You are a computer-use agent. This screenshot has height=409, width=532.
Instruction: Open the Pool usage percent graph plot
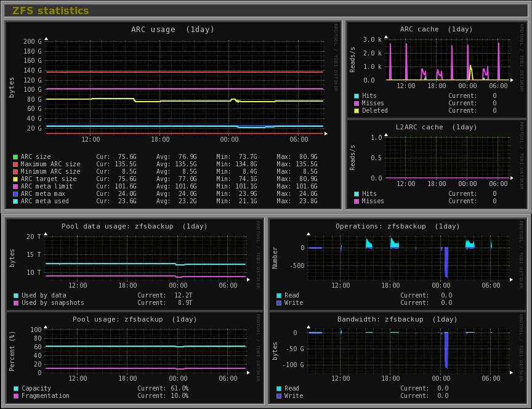146,351
